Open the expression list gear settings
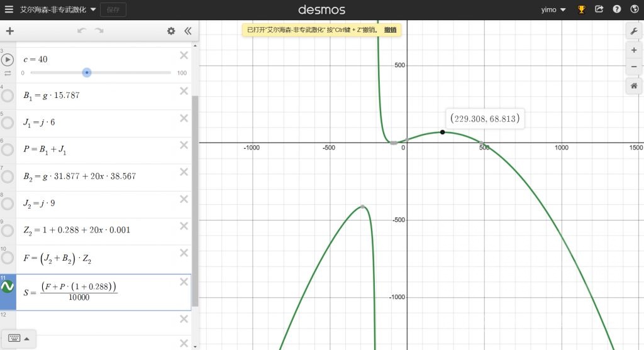Screen dimensions: 644x350 [171, 31]
